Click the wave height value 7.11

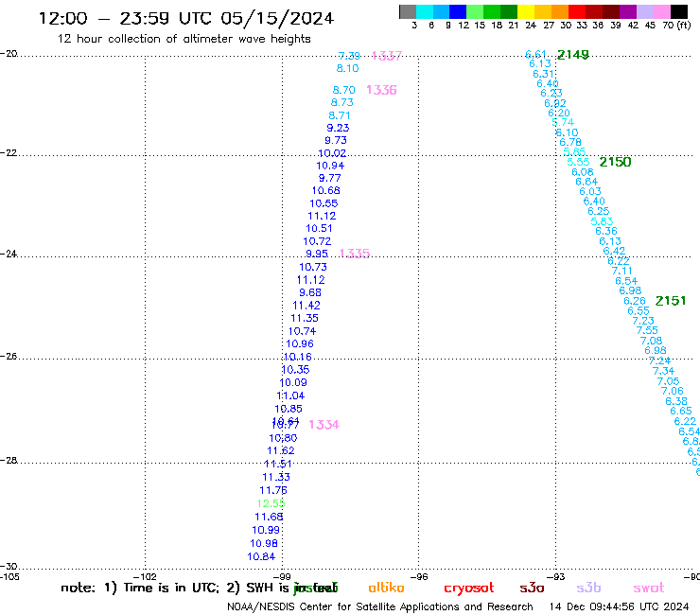[x=621, y=271]
